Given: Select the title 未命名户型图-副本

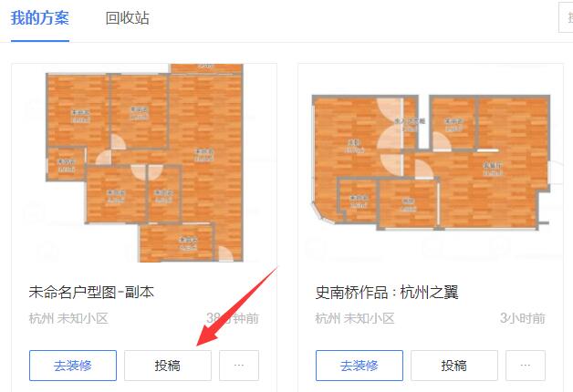Looking at the screenshot, I should click(92, 292).
